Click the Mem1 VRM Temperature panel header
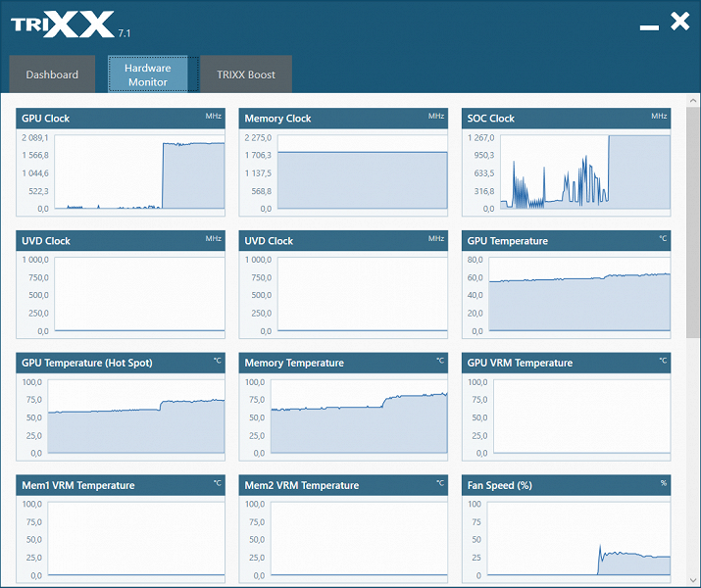The height and width of the screenshot is (588, 701). [121, 485]
